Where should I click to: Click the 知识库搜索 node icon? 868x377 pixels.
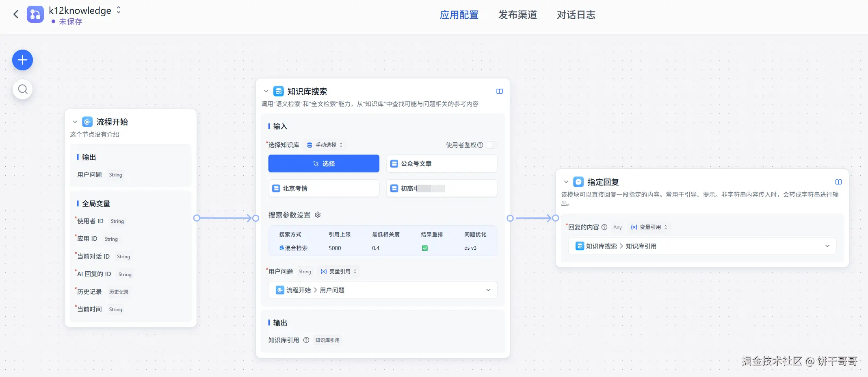point(279,91)
